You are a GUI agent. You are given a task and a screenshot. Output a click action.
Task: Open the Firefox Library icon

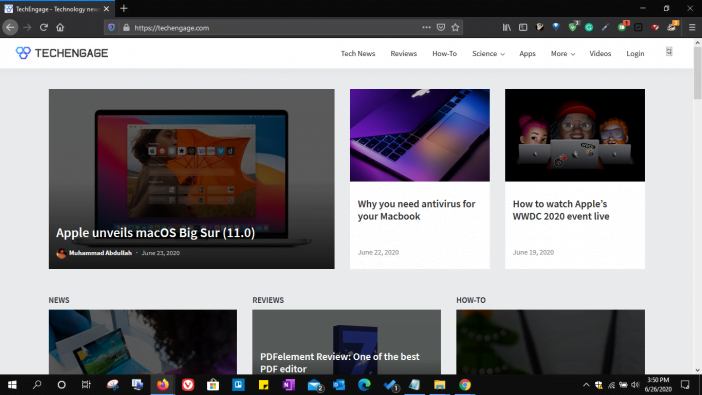click(x=506, y=27)
